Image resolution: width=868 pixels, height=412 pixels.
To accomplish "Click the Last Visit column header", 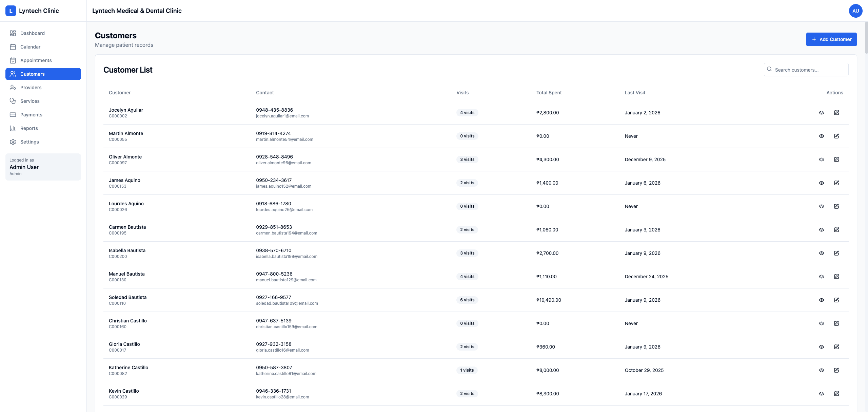I will click(635, 93).
